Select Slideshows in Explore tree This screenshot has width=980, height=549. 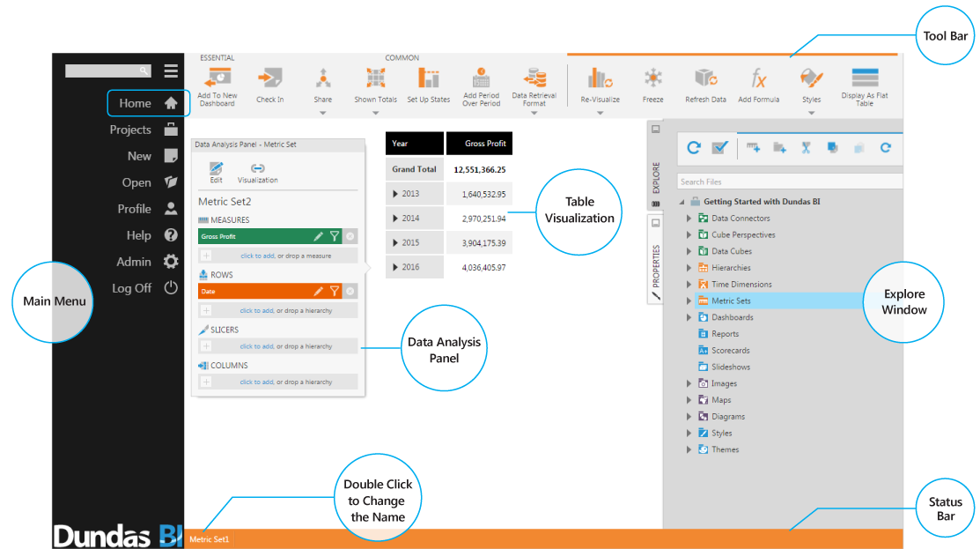coord(731,367)
